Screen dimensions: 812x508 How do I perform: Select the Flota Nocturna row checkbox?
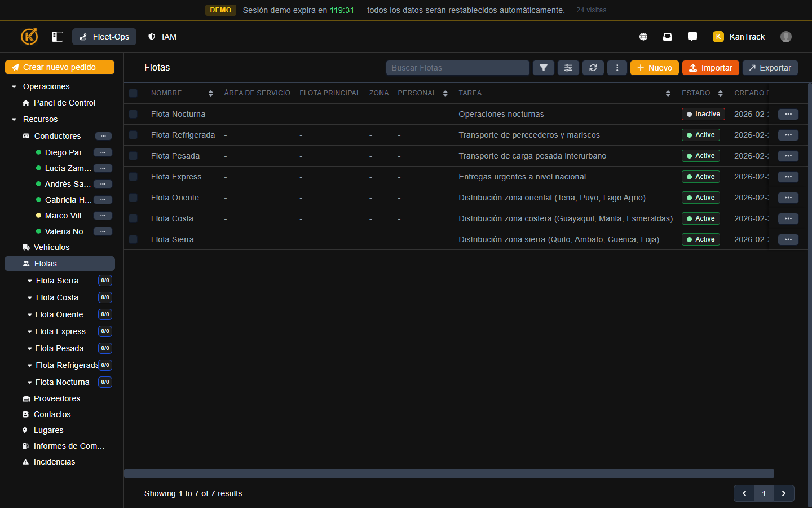pyautogui.click(x=133, y=114)
